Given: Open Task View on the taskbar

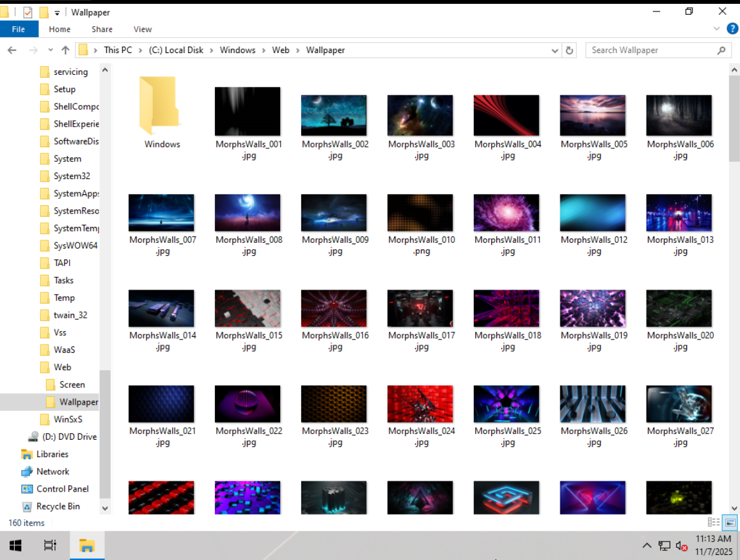Looking at the screenshot, I should tap(50, 545).
